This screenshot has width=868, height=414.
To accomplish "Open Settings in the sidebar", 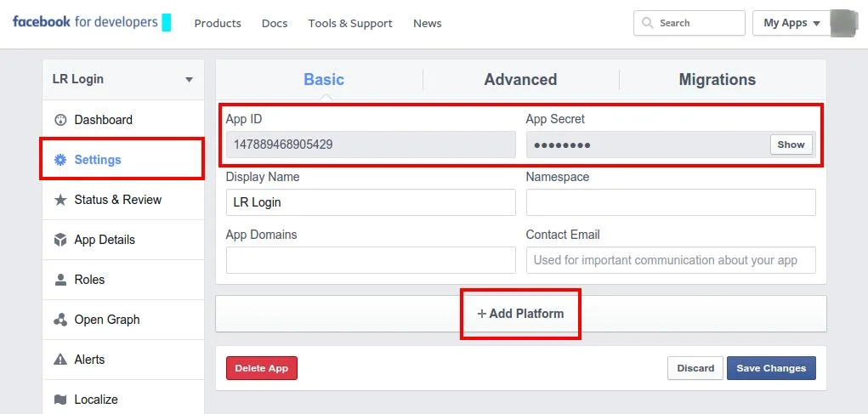I will (123, 160).
